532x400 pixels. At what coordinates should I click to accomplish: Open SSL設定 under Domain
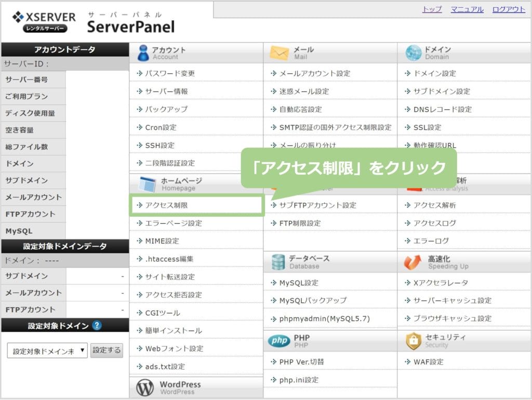click(x=427, y=127)
